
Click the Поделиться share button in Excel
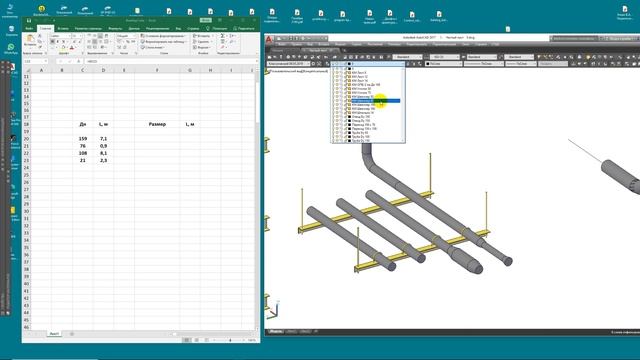[x=244, y=29]
